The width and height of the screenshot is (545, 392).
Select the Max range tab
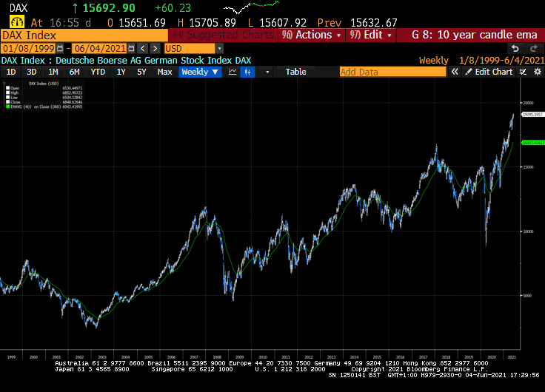coord(164,72)
